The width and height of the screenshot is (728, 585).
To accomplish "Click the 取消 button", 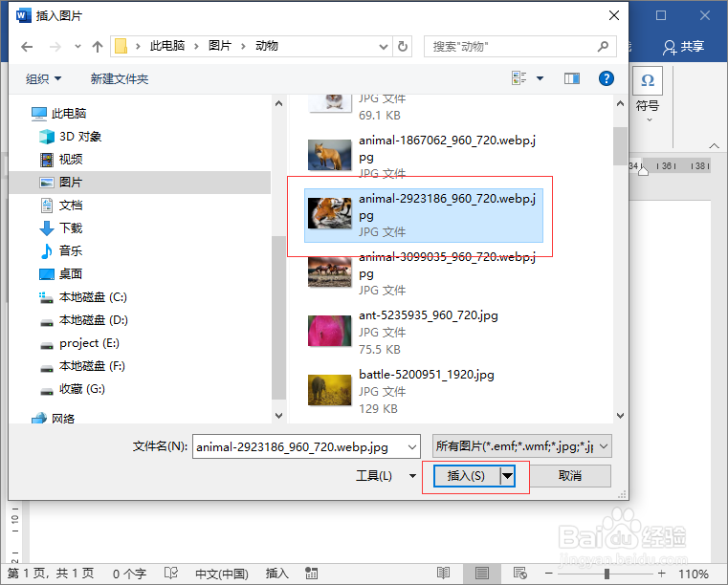I will [x=570, y=476].
